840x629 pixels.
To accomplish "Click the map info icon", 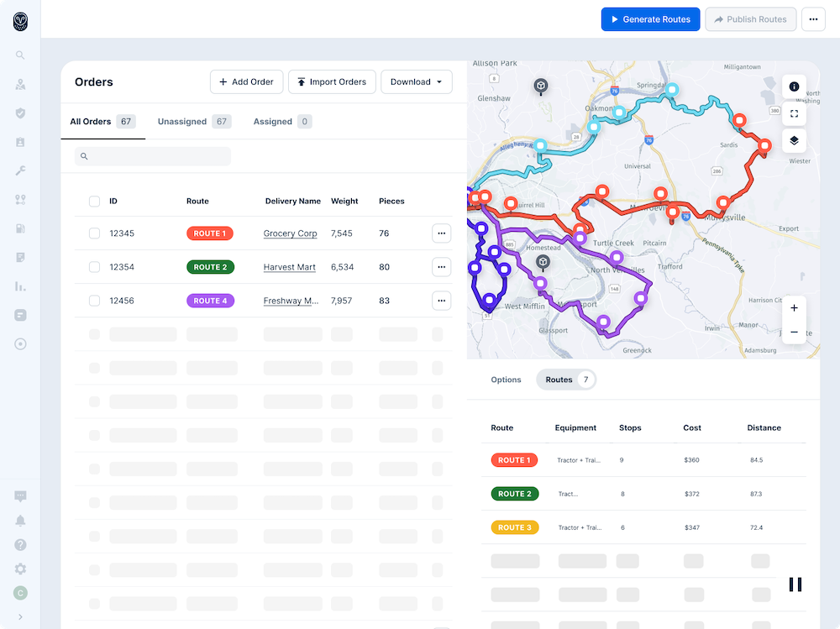I will point(793,86).
